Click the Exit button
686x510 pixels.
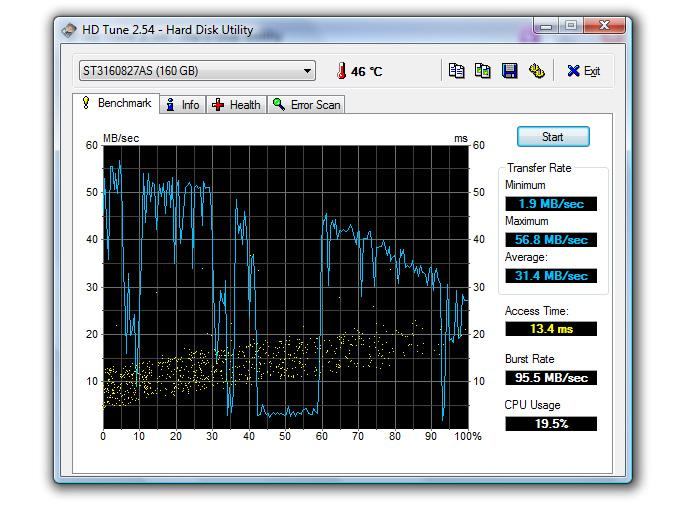(584, 71)
